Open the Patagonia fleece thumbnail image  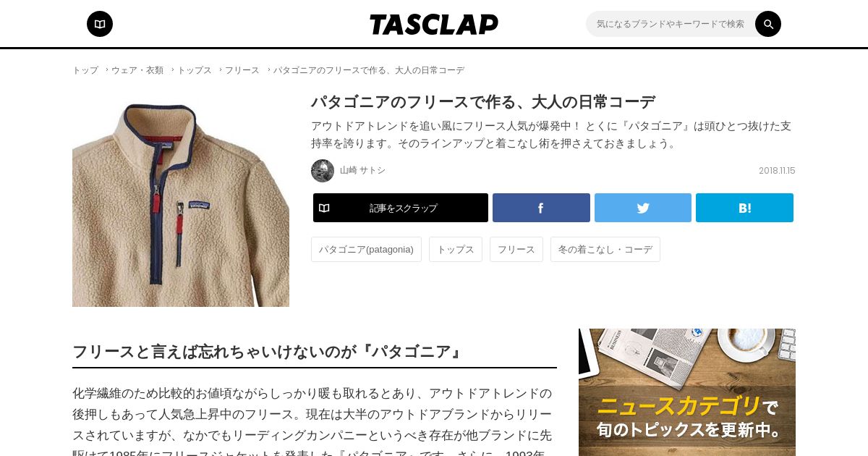[x=181, y=198]
